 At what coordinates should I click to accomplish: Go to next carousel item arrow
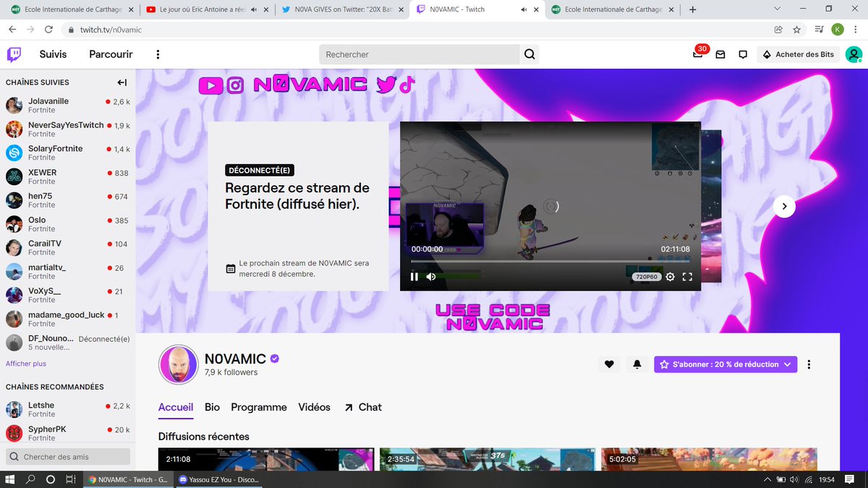784,207
